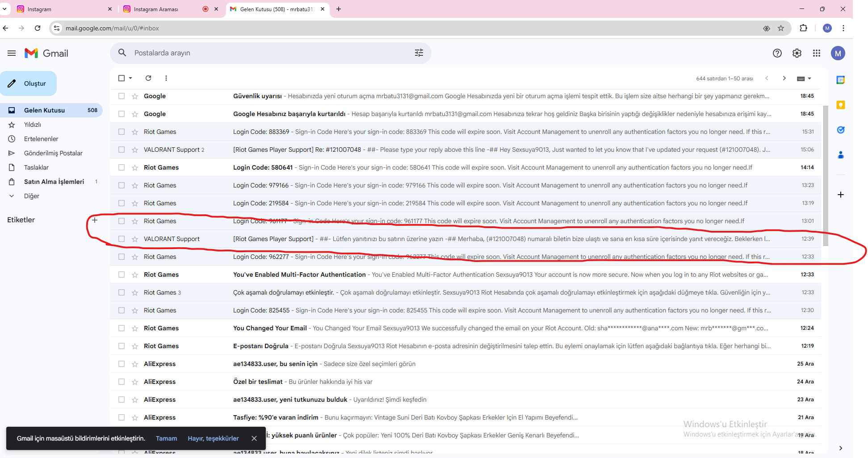The width and height of the screenshot is (868, 458).
Task: Refresh the inbox
Action: (148, 78)
